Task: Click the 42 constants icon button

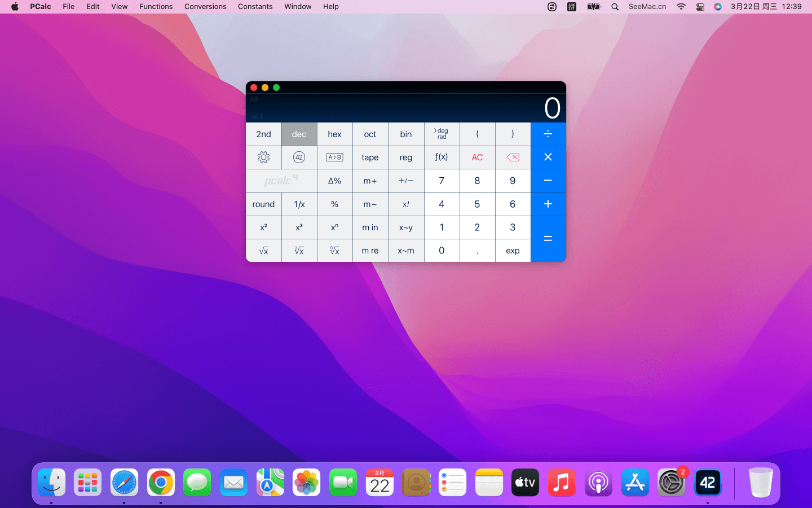Action: tap(299, 157)
